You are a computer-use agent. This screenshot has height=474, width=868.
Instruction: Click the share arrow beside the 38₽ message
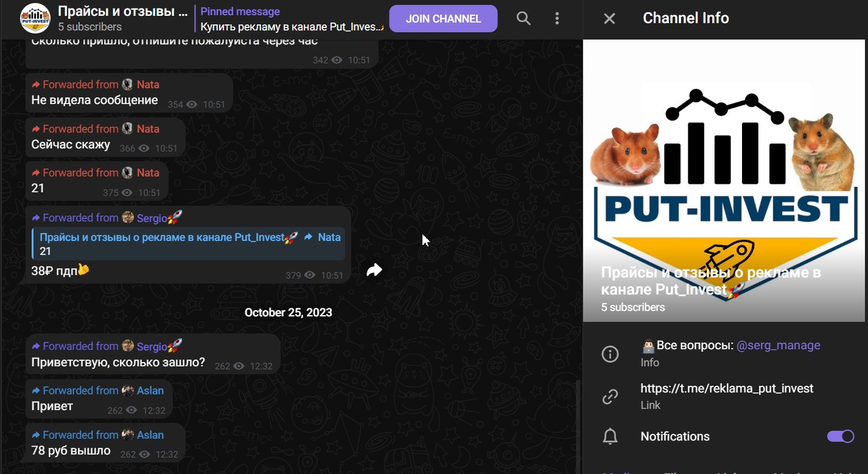coord(374,270)
